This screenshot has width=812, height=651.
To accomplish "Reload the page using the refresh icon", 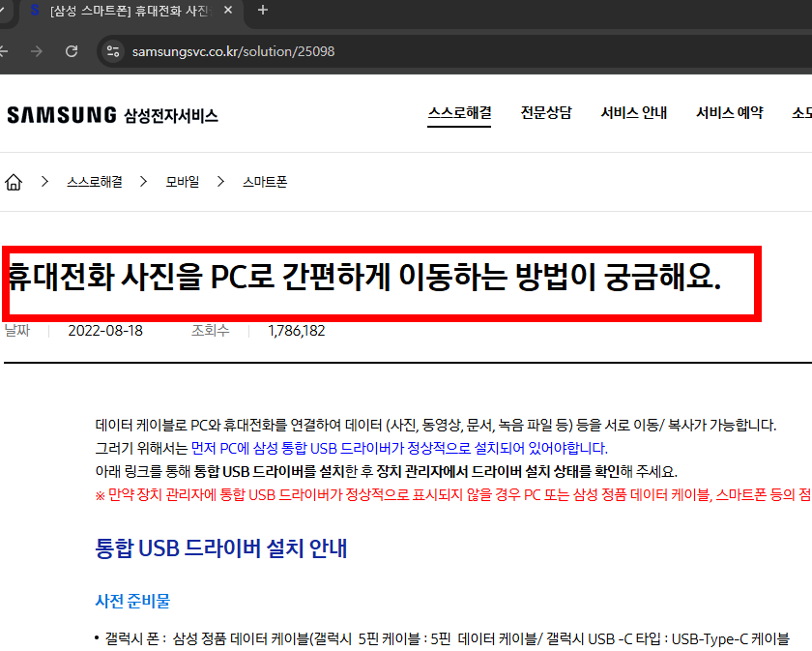I will 70,51.
